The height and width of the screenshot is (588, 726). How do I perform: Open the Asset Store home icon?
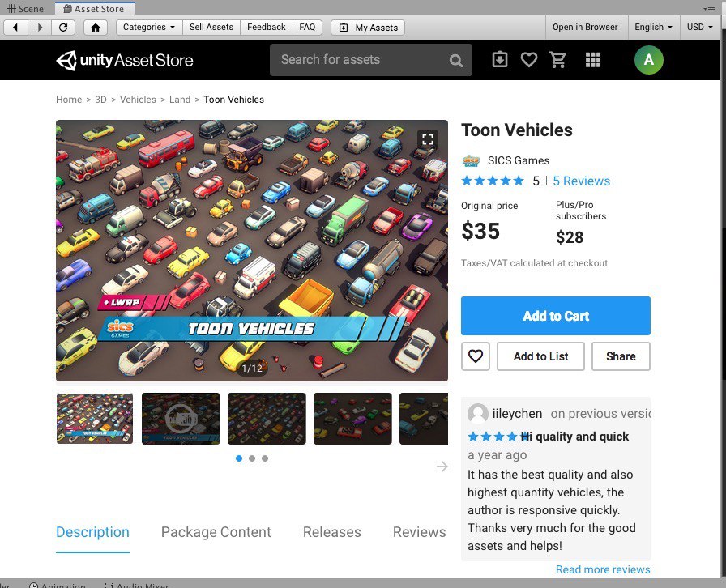(x=96, y=28)
